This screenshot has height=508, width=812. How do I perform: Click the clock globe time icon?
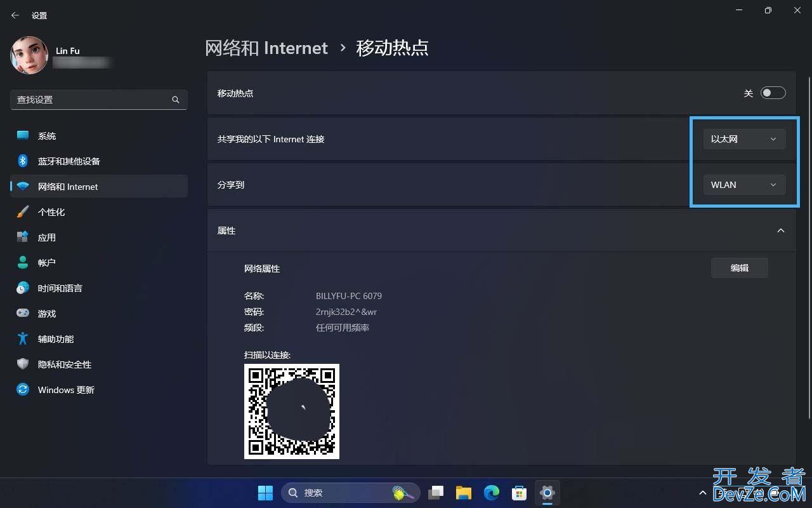pos(23,288)
